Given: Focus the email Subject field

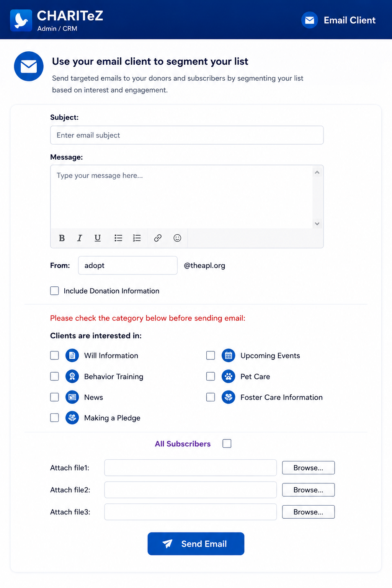Looking at the screenshot, I should pyautogui.click(x=187, y=135).
